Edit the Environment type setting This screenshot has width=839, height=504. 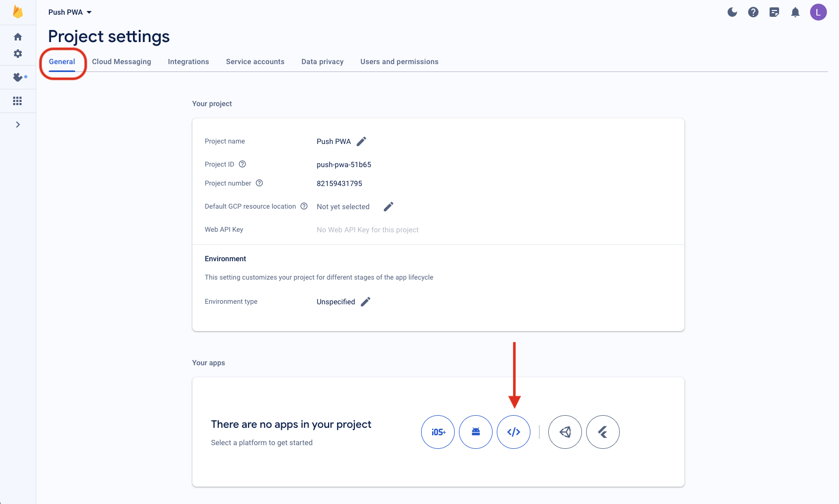coord(365,302)
